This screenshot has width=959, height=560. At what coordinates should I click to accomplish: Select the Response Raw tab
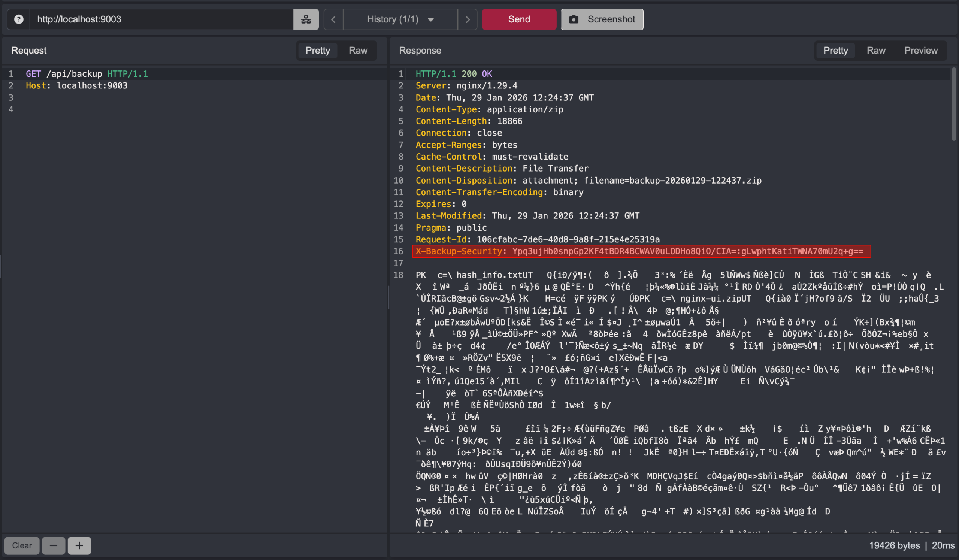coord(876,51)
